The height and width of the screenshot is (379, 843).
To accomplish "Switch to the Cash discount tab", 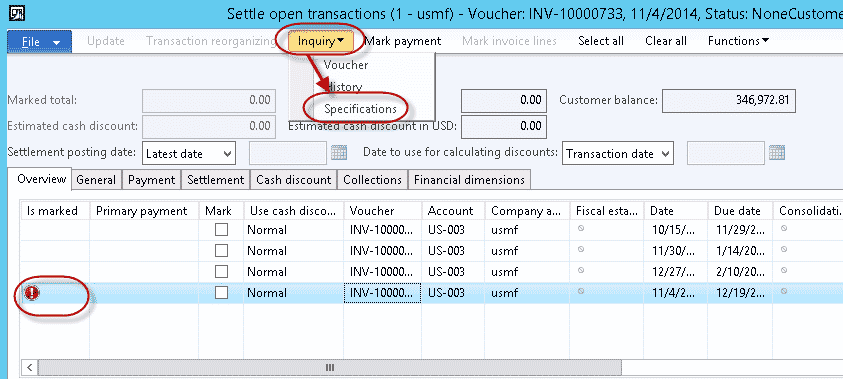I will (x=294, y=180).
